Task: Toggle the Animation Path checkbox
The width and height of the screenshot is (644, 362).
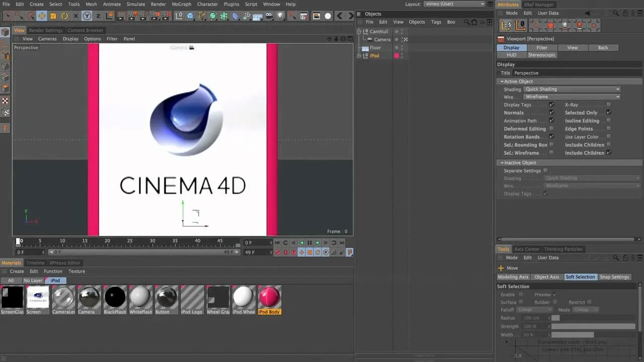Action: click(x=551, y=121)
